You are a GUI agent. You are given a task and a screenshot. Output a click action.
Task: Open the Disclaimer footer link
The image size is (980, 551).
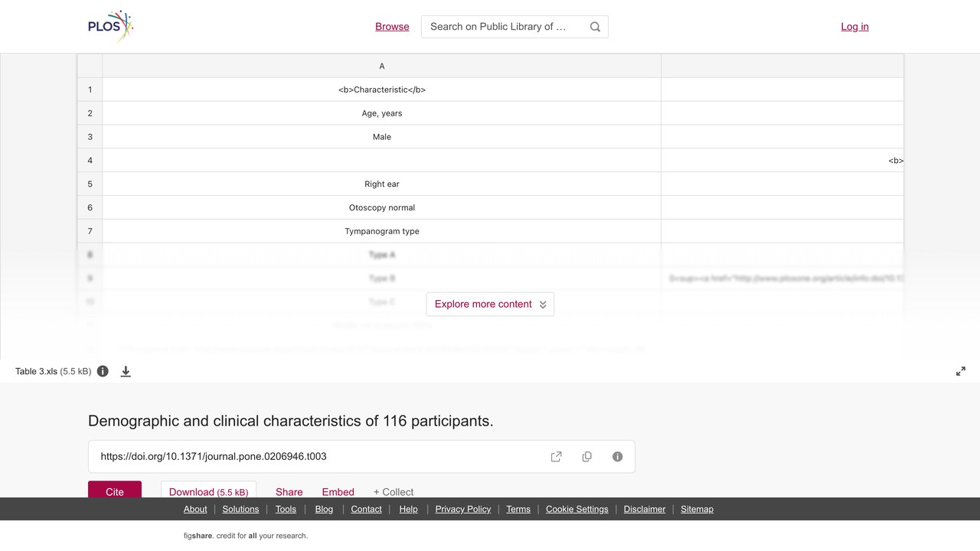click(x=645, y=509)
